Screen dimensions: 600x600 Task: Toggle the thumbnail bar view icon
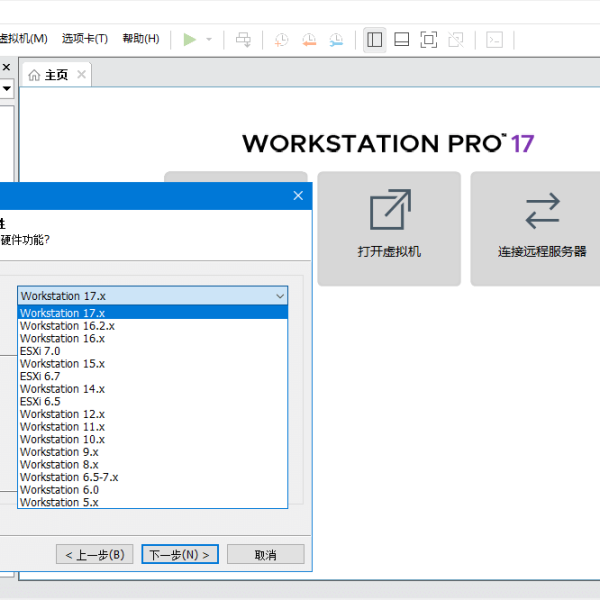(x=401, y=39)
